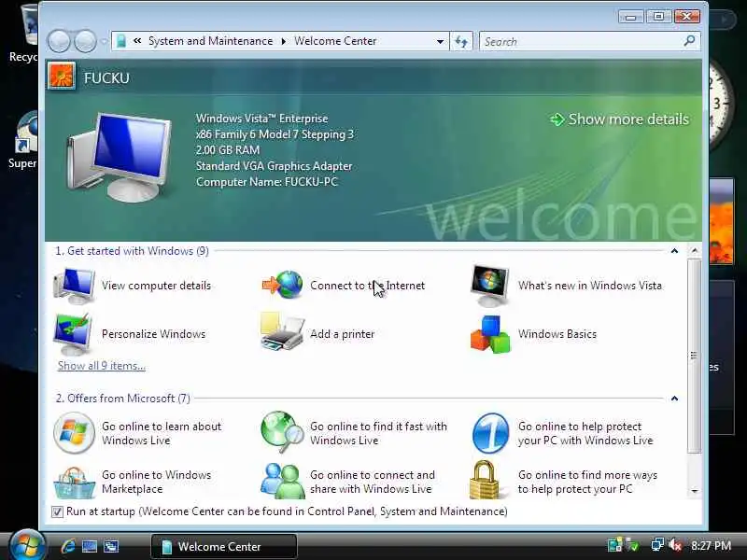Collapse the Offers from Microsoft section
Screen dimensions: 747x560
pos(674,399)
